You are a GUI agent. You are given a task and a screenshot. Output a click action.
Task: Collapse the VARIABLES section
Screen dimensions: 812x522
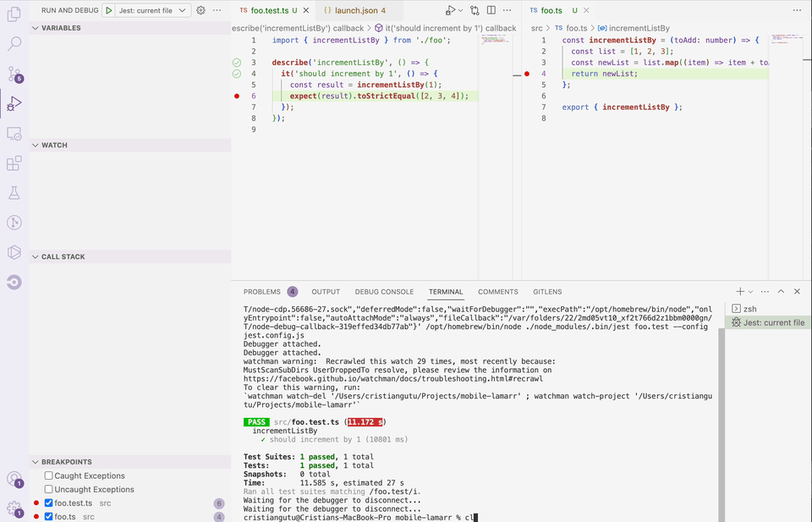click(x=59, y=28)
